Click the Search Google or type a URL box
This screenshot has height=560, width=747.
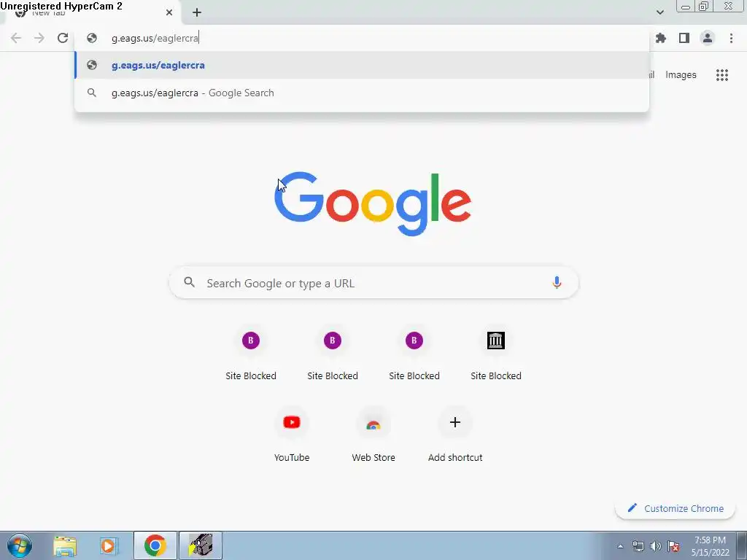tap(374, 283)
